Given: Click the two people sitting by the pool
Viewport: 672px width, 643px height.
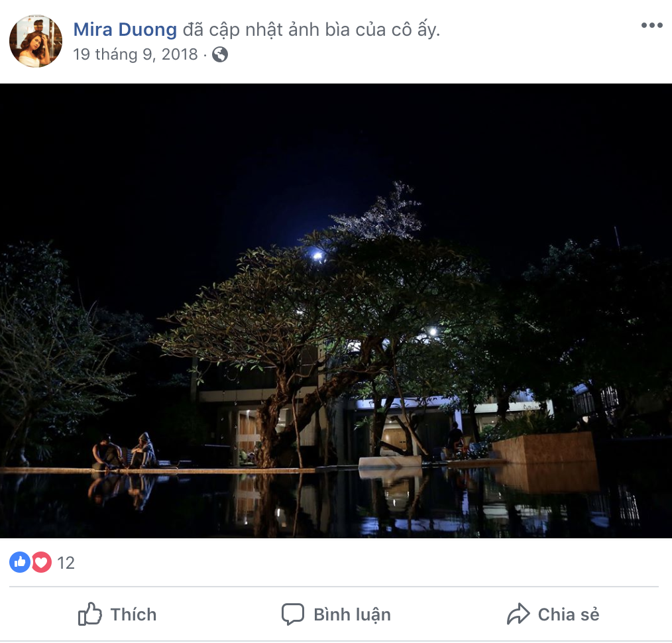Looking at the screenshot, I should (125, 451).
